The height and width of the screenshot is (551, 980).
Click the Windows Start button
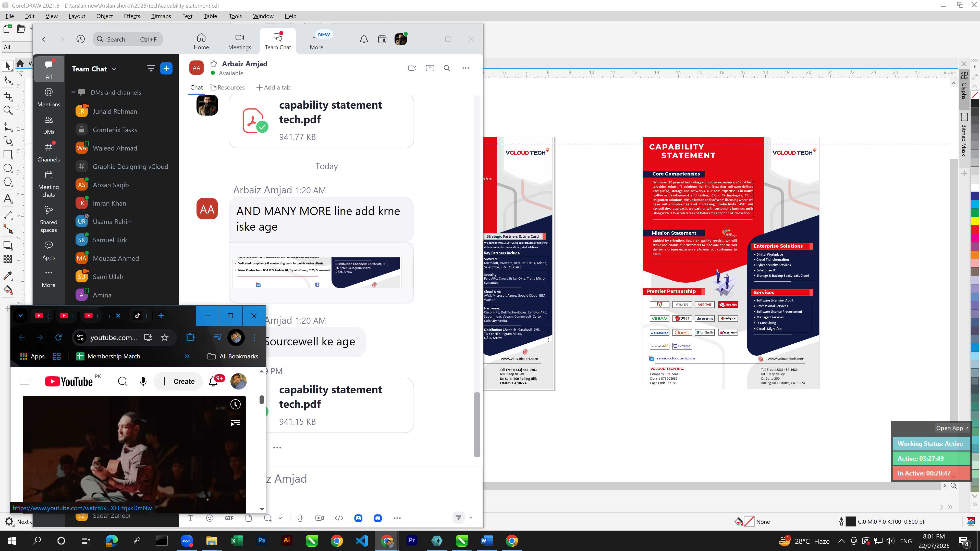click(x=12, y=540)
